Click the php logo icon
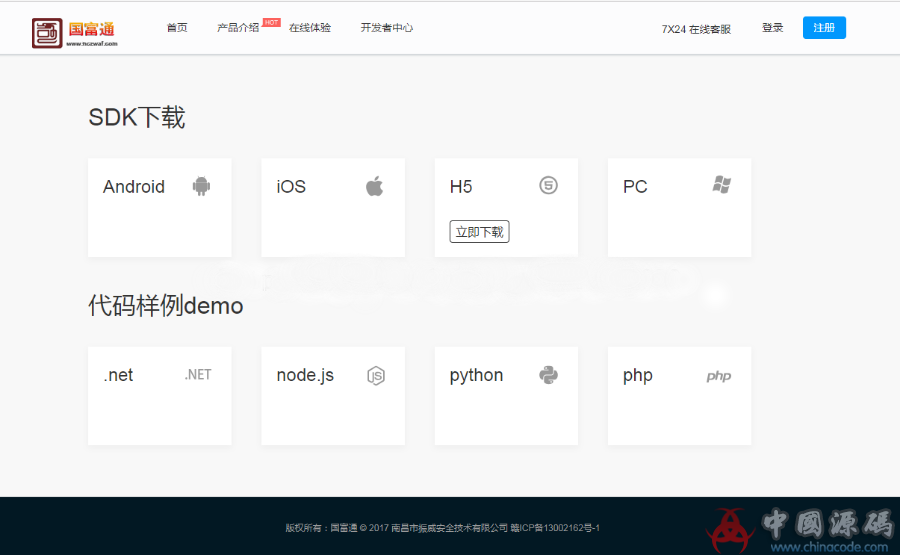Image resolution: width=900 pixels, height=555 pixels. [719, 376]
